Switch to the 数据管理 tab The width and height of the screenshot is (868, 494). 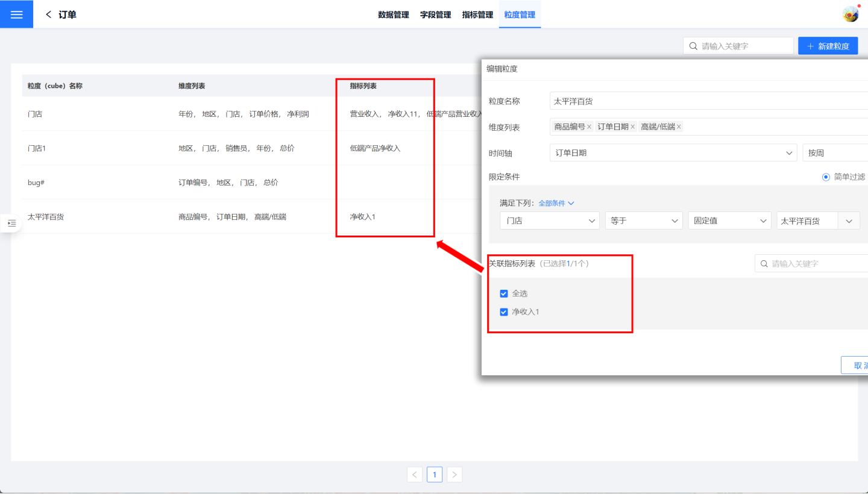393,14
